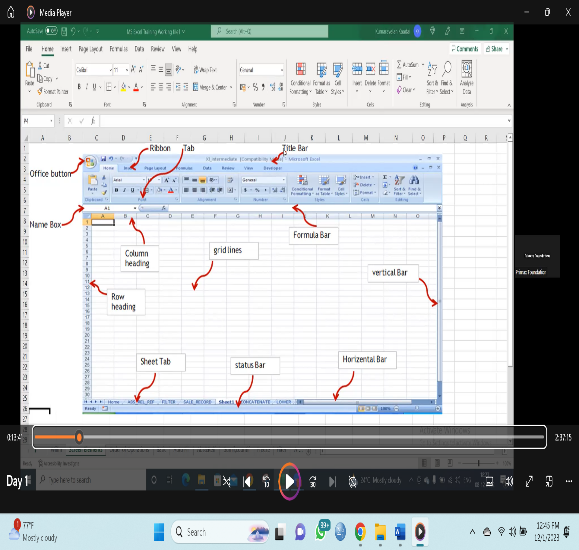
Task: Click the Paste icon in Clipboard group
Action: pyautogui.click(x=30, y=69)
